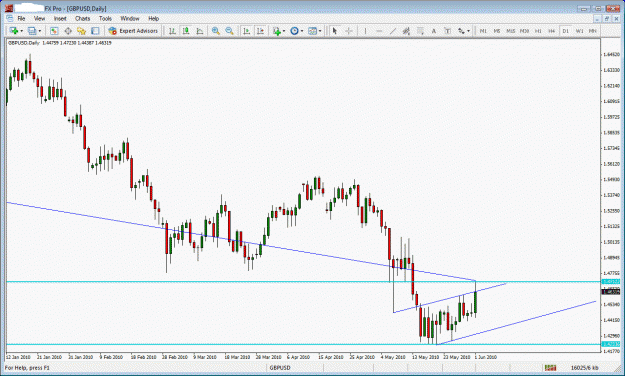The width and height of the screenshot is (625, 376).
Task: Open the Indicators list icon
Action: tap(277, 31)
